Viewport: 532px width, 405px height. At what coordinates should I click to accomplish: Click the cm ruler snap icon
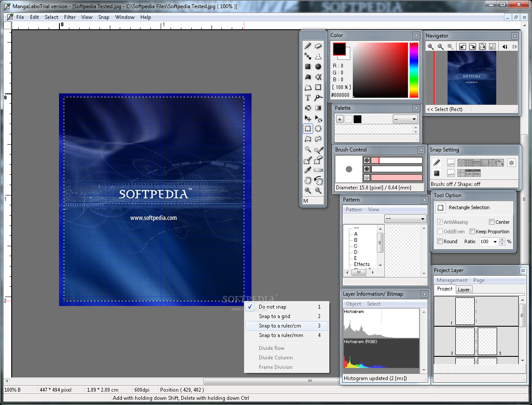(x=469, y=173)
